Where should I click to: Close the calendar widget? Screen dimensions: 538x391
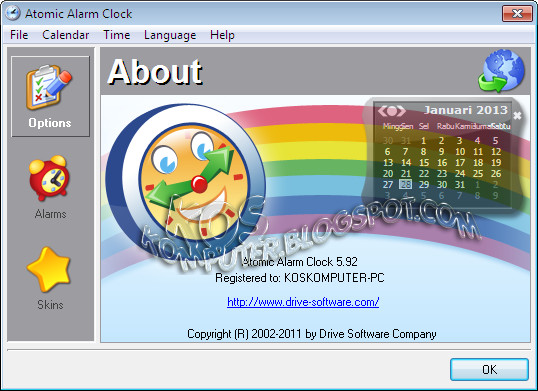click(x=517, y=116)
